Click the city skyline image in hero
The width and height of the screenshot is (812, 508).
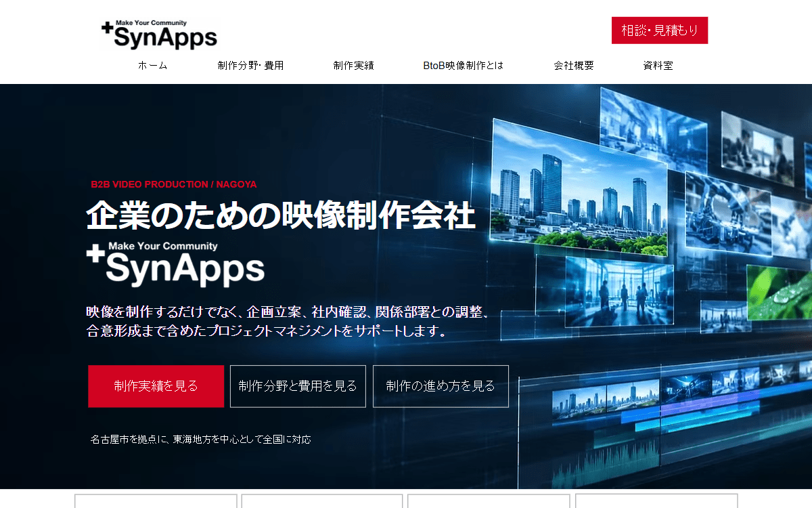click(x=581, y=188)
